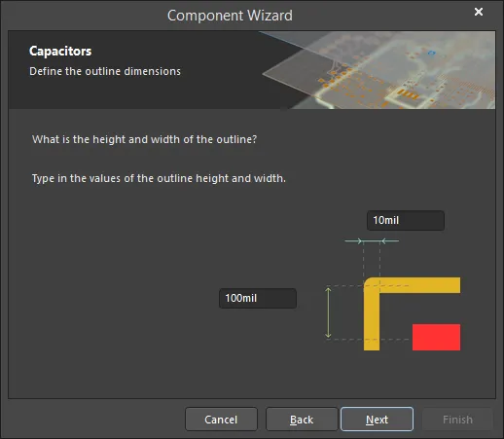Click the yellow outline corner shape
The image size is (504, 439).
point(373,286)
